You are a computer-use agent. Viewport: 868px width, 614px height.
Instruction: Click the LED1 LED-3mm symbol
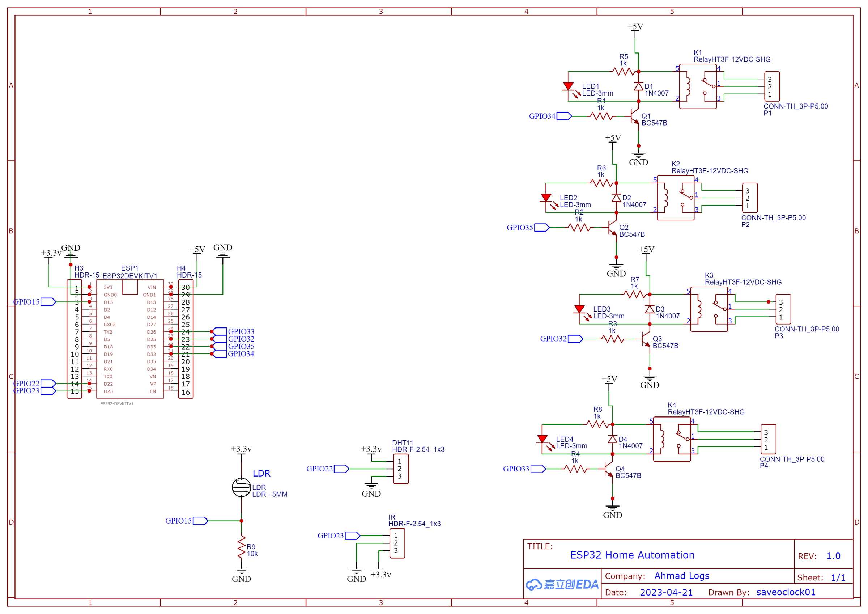(x=569, y=86)
